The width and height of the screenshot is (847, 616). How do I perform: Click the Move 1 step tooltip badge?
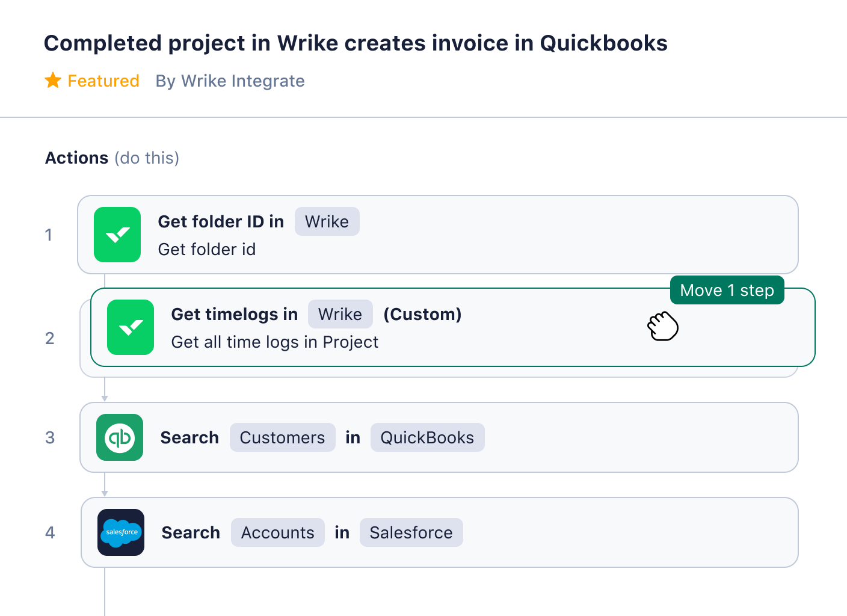click(x=727, y=290)
